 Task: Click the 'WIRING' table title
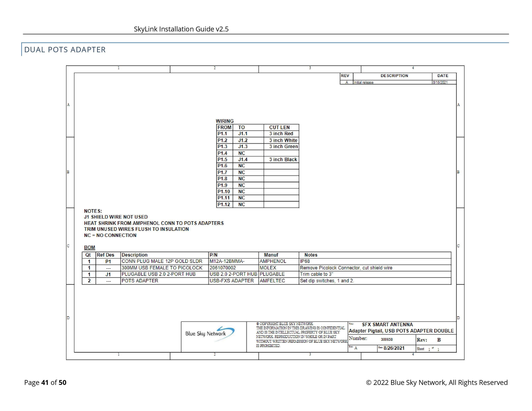(x=225, y=121)
